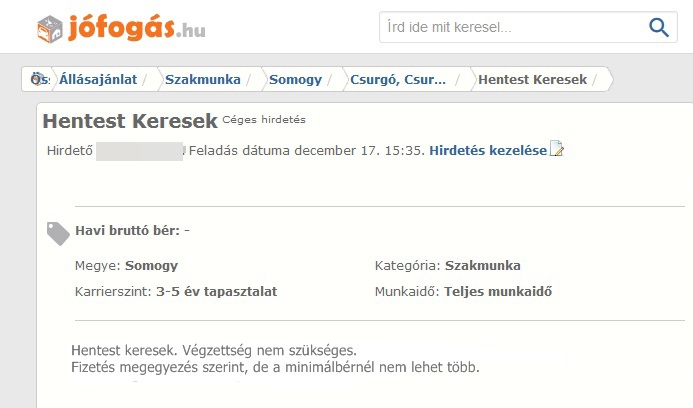Click the Jófogás box logo icon
The width and height of the screenshot is (693, 408).
50,29
